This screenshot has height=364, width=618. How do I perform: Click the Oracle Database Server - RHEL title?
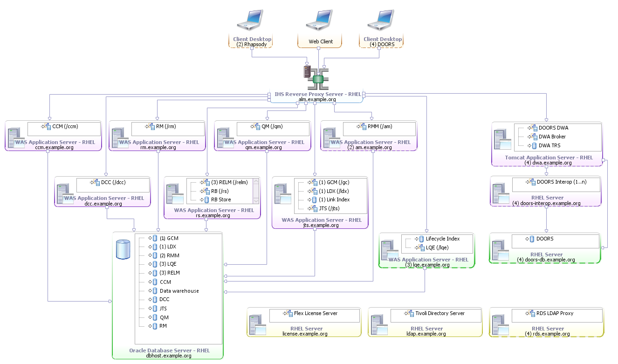click(x=169, y=350)
